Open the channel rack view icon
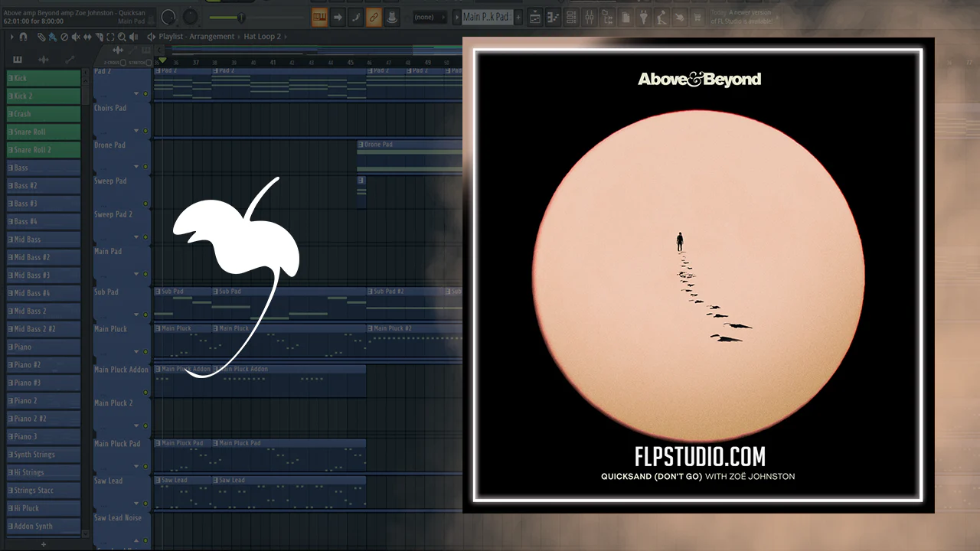The width and height of the screenshot is (980, 551). click(571, 17)
